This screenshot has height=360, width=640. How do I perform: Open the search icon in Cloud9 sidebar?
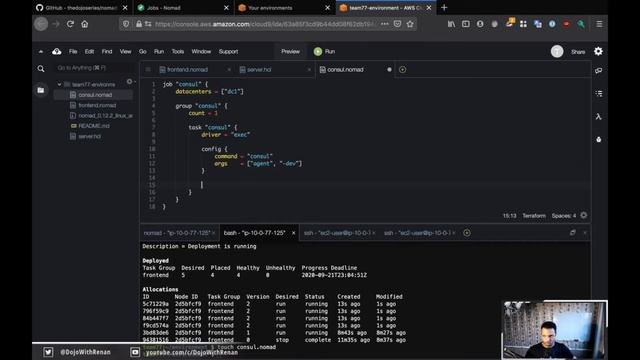click(x=41, y=69)
